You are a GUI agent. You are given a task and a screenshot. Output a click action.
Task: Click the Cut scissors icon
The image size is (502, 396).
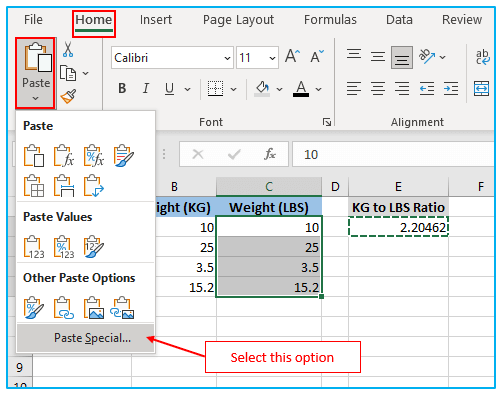coord(68,50)
